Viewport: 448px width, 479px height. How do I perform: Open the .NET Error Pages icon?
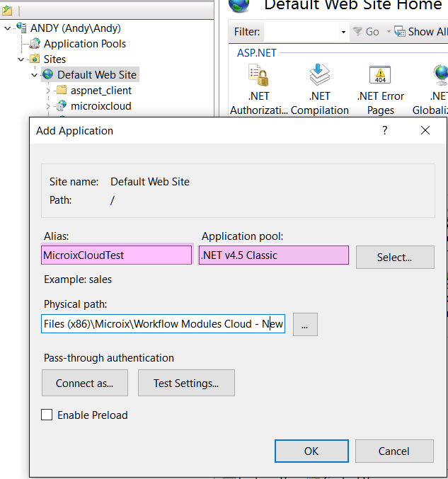coord(380,76)
